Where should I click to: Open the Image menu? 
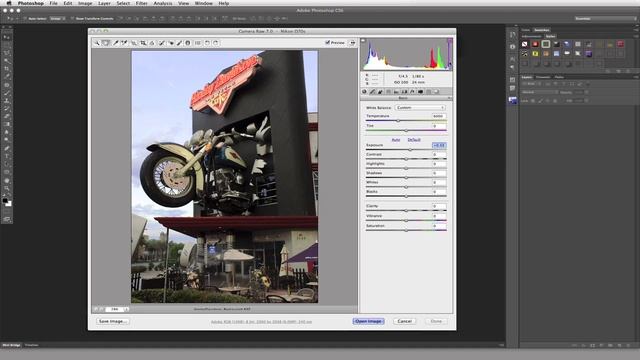coord(85,3)
